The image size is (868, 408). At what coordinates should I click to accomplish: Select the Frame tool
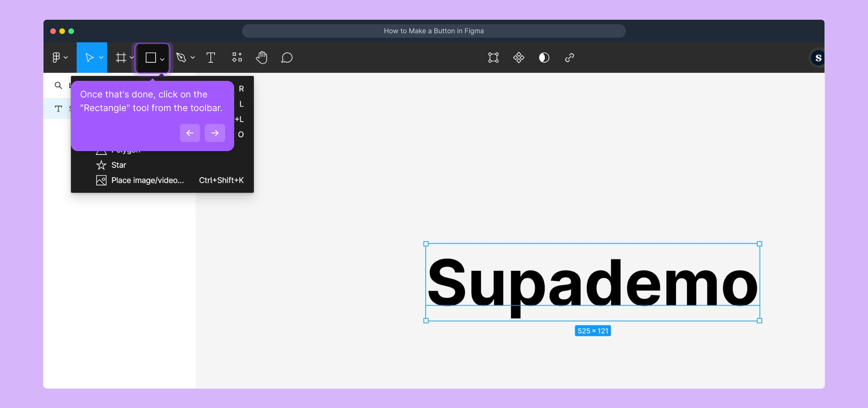121,58
